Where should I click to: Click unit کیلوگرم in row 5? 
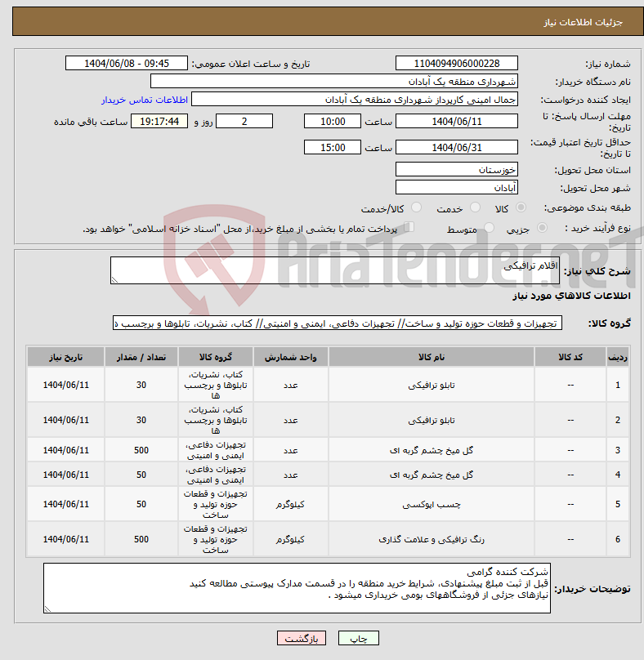pos(291,504)
